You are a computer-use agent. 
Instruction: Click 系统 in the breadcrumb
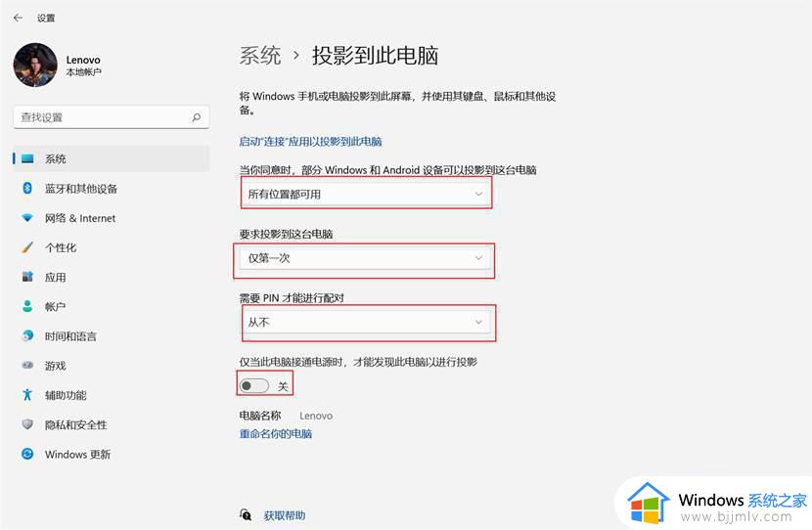pos(260,56)
